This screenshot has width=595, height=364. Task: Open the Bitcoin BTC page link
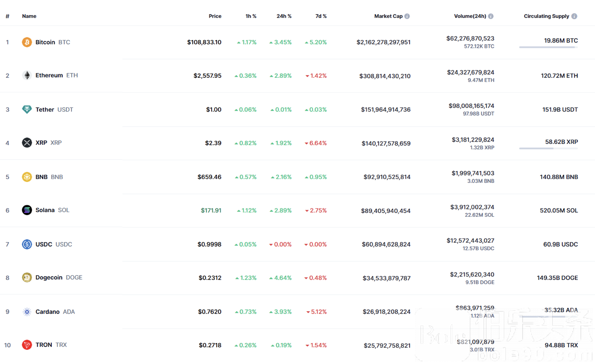tap(53, 42)
